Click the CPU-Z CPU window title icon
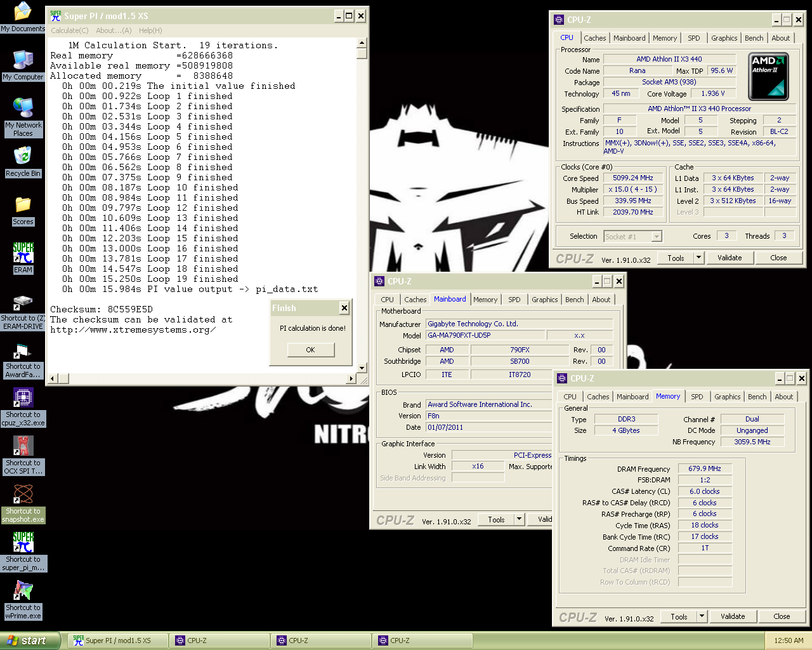This screenshot has width=812, height=650. click(558, 20)
